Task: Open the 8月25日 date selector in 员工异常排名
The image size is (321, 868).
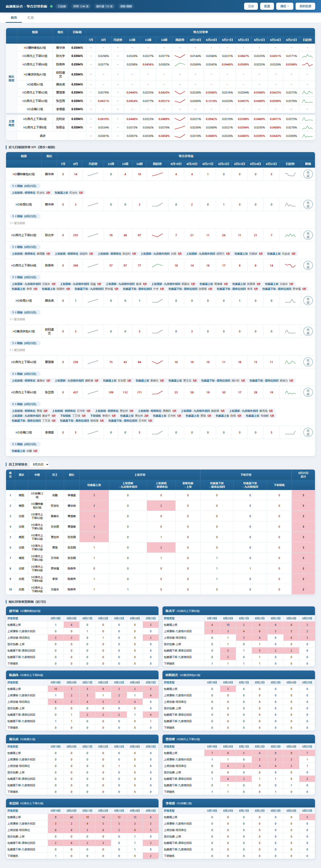Action: 40,464
